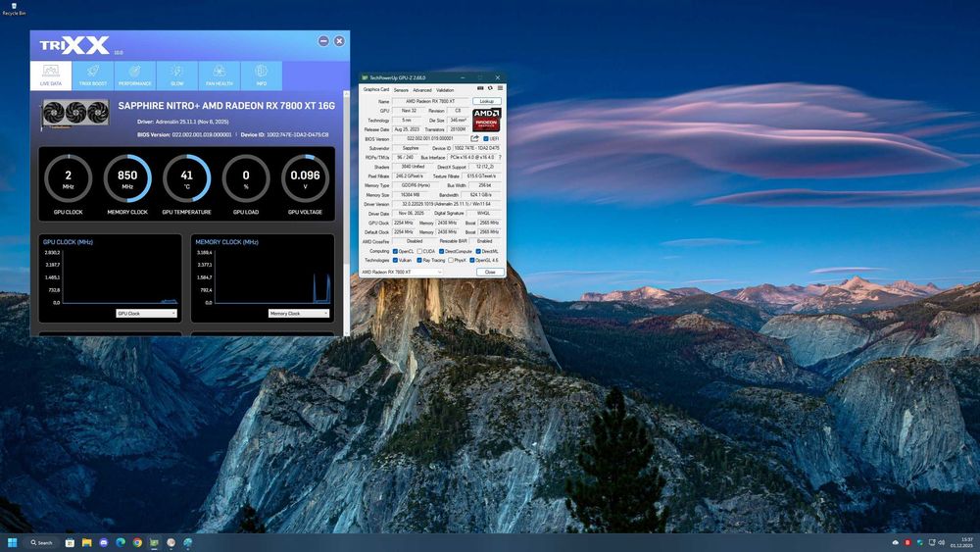Click the OneDrive cloud tray icon

point(896,542)
